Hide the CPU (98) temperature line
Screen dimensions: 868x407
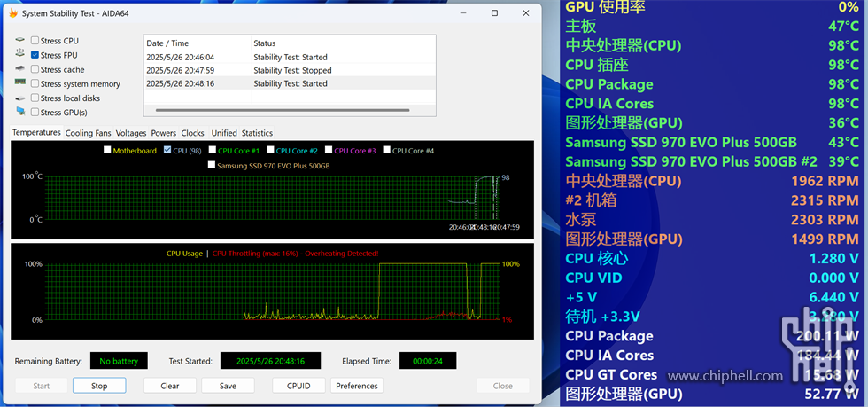point(167,150)
